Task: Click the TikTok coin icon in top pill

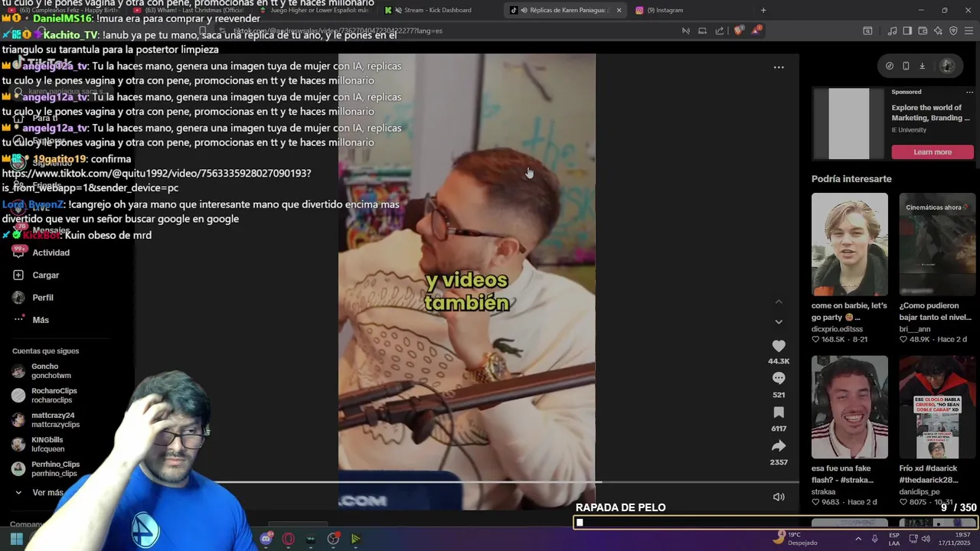Action: tap(890, 66)
